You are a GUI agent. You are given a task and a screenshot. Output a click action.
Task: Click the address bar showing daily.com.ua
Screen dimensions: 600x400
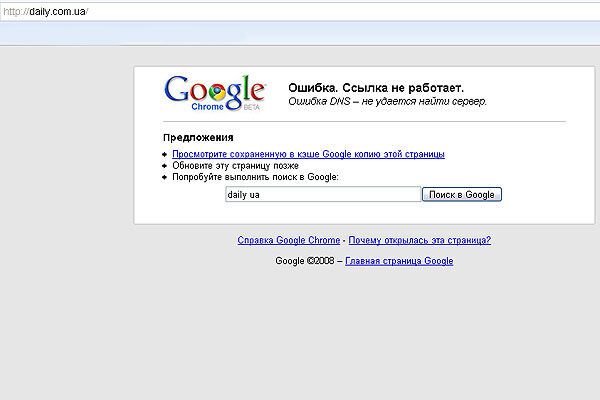300,11
